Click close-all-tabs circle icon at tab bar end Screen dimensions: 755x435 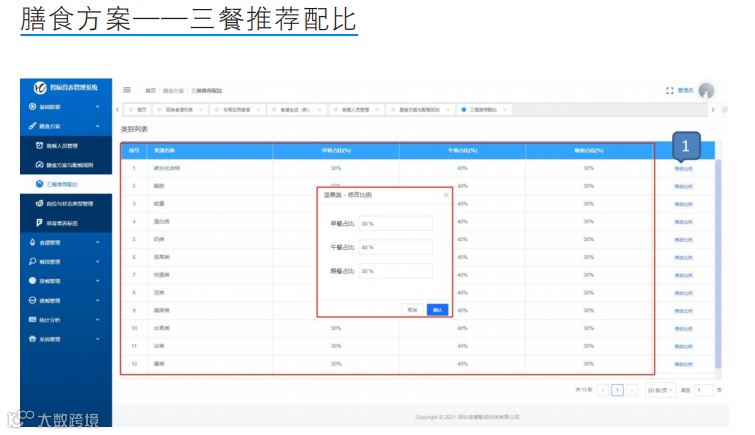[x=725, y=110]
